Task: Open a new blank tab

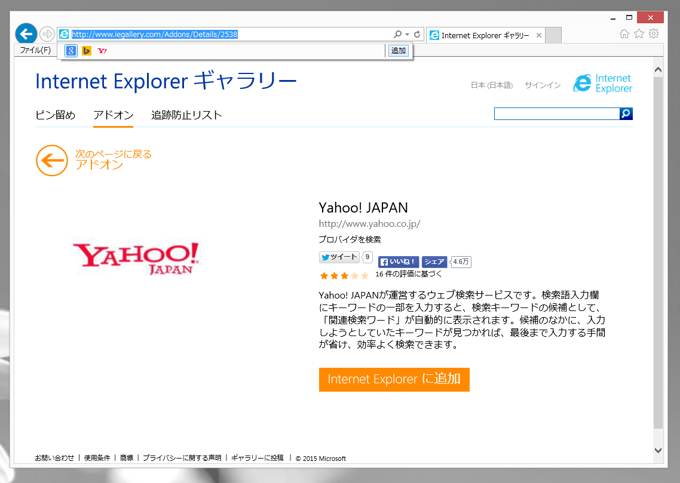Action: click(553, 36)
